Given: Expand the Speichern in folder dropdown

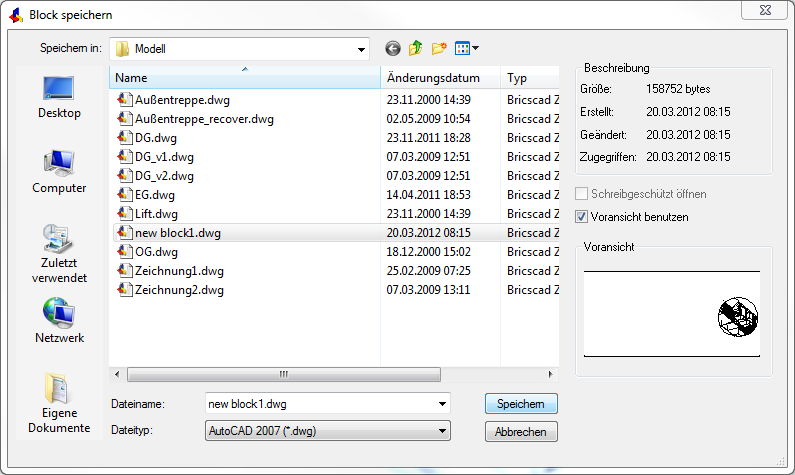Looking at the screenshot, I should [361, 49].
